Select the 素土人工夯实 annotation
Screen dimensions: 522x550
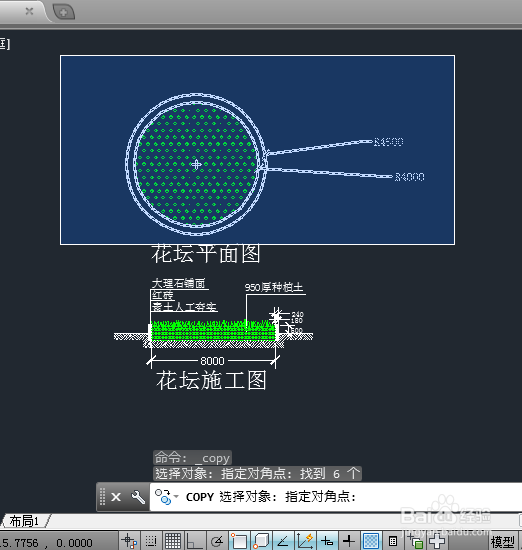(184, 307)
